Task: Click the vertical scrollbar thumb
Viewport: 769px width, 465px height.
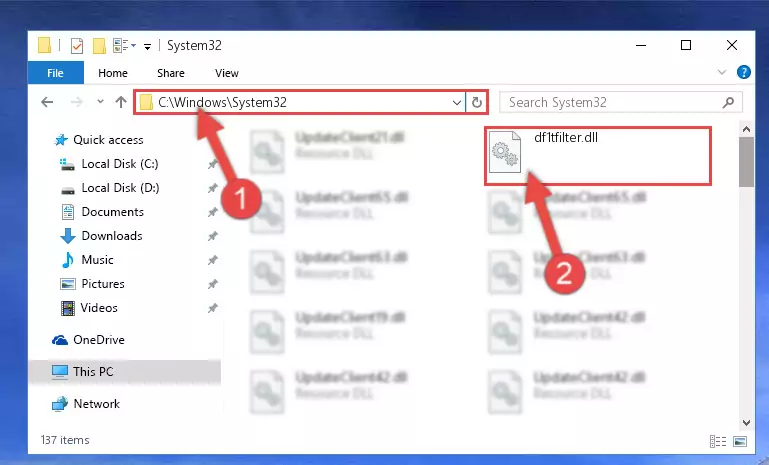Action: click(x=746, y=162)
